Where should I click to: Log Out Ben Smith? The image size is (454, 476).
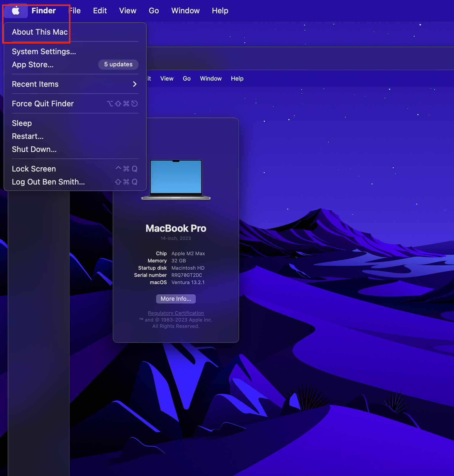tap(48, 182)
